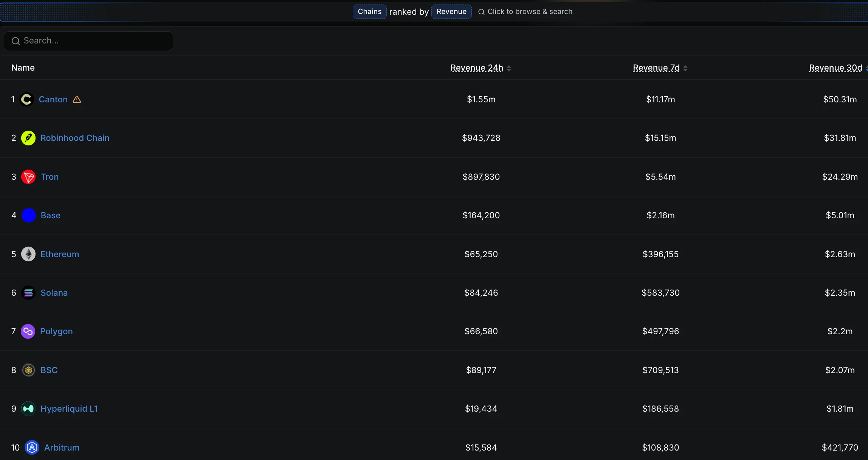Open the Arbitrum chain link
Screen dimensions: 868x460
pyautogui.click(x=62, y=448)
